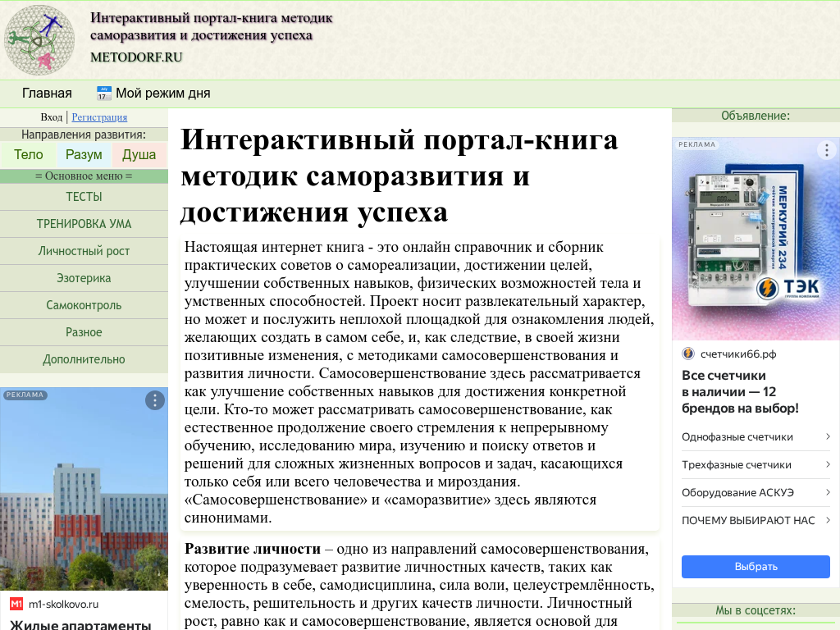840x630 pixels.
Task: Select the Тело development direction
Action: pyautogui.click(x=29, y=155)
